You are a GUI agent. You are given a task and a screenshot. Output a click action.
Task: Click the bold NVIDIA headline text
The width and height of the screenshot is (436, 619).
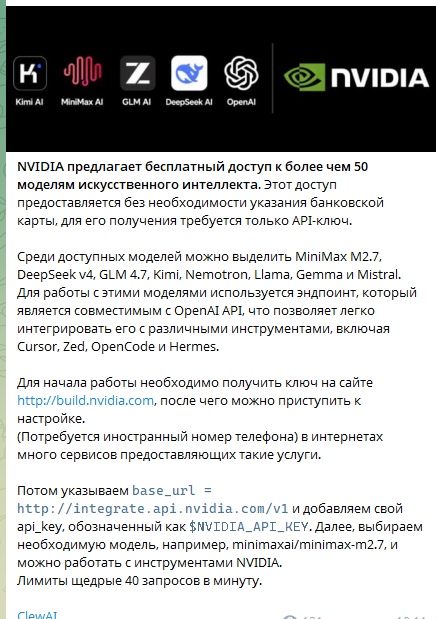pos(192,176)
